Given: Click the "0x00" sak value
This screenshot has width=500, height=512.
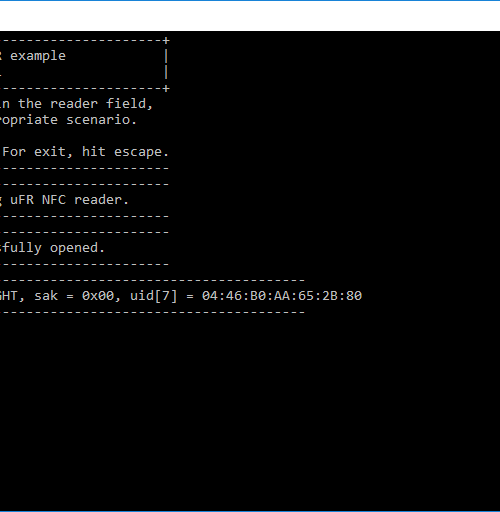Looking at the screenshot, I should tap(98, 296).
